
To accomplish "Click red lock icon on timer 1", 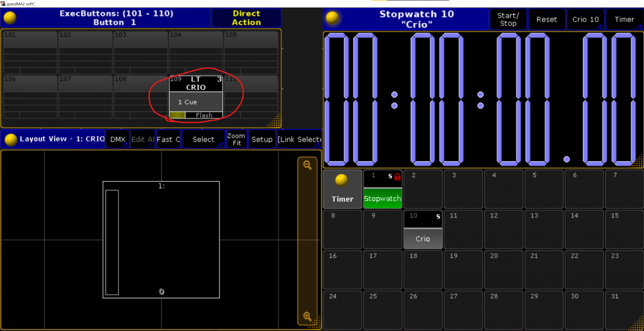I will pyautogui.click(x=397, y=177).
